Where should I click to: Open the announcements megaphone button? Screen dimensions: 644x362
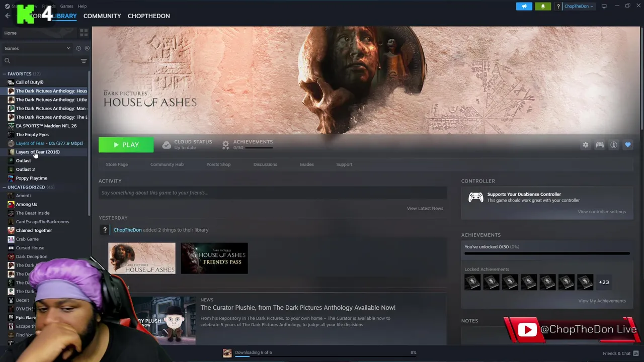524,6
